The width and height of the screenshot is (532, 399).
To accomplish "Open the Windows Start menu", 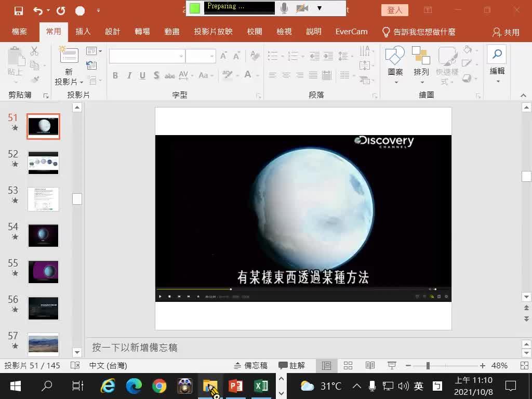I will [15, 386].
